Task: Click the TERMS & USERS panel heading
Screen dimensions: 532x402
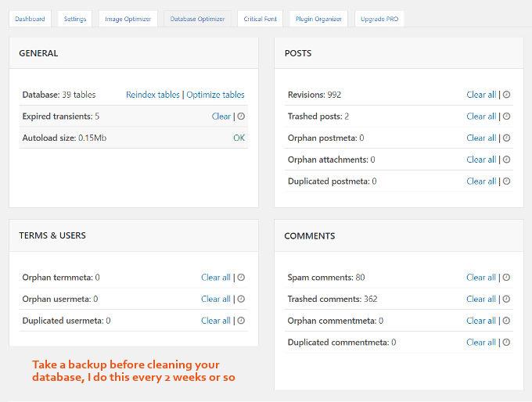Action: (x=52, y=235)
